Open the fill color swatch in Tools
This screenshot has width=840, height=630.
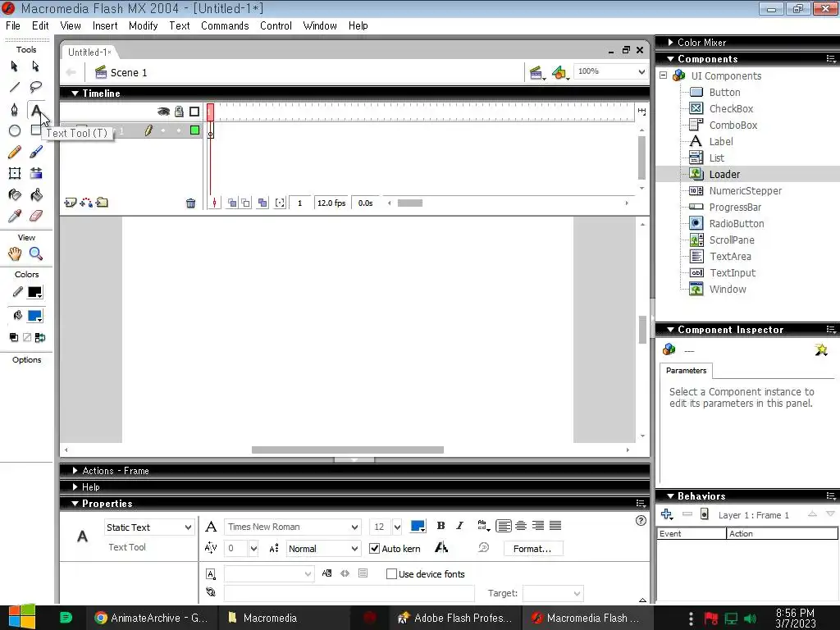point(34,316)
